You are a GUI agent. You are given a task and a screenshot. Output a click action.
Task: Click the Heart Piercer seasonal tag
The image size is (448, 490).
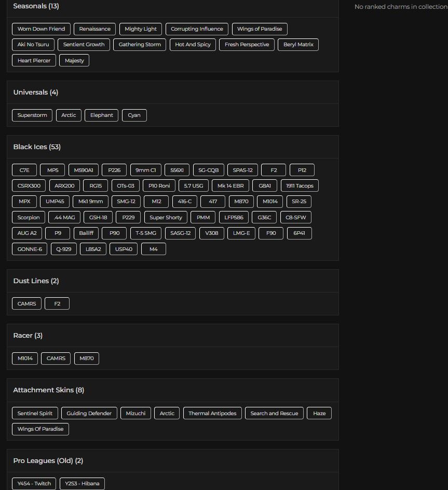pyautogui.click(x=34, y=61)
